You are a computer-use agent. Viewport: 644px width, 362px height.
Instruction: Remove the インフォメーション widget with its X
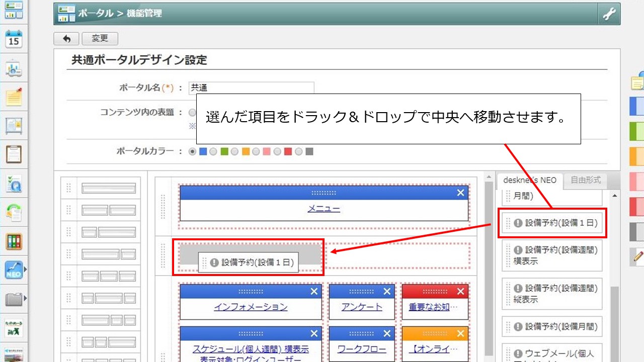coord(314,292)
